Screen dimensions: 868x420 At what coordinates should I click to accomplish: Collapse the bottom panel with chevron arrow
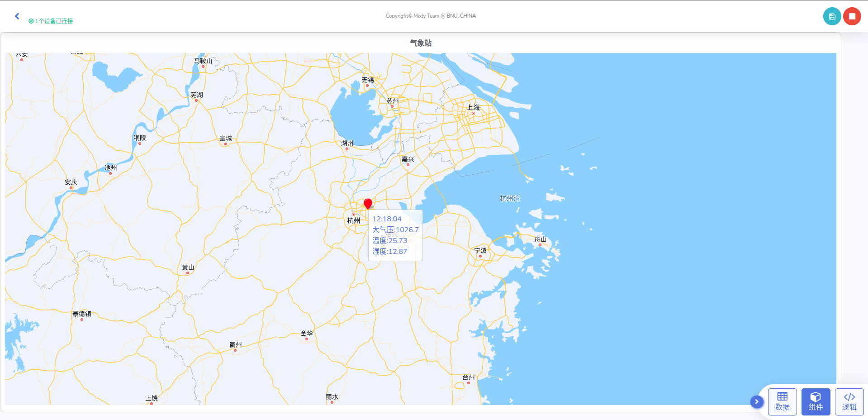click(756, 401)
